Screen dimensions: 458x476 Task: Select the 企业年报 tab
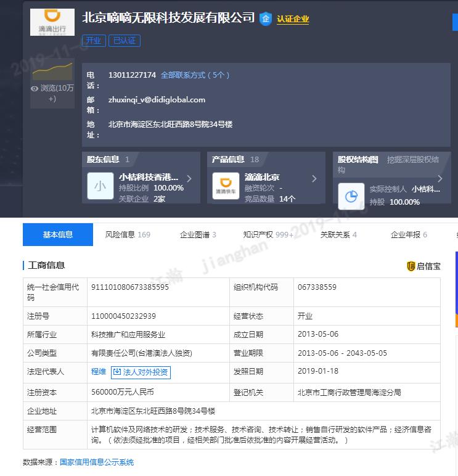coord(409,234)
